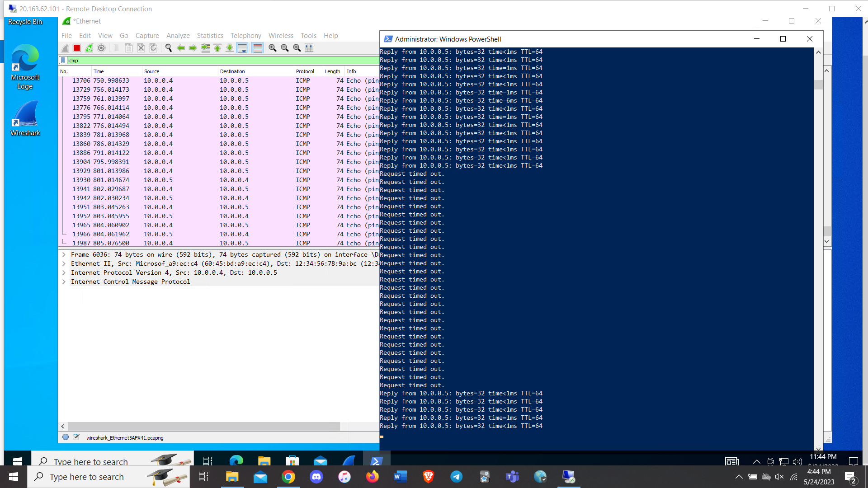Expand Internet Protocol Version 4 details
This screenshot has height=488, width=868.
(63, 272)
